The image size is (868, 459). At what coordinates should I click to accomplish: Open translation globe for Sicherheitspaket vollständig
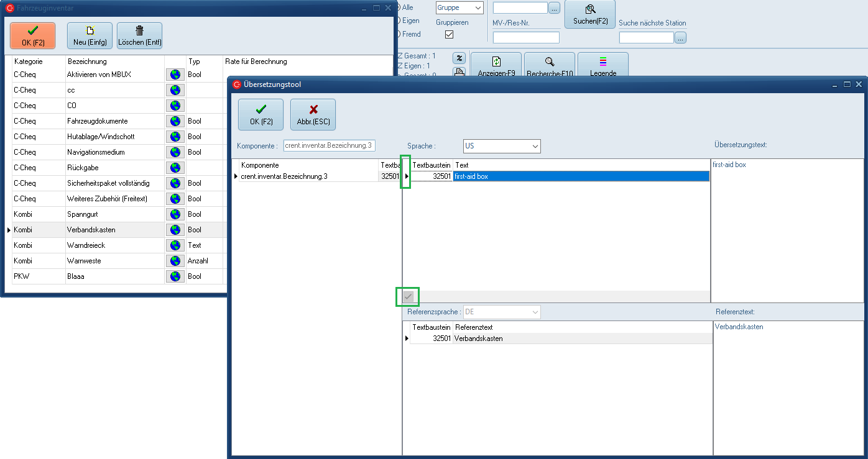[175, 183]
